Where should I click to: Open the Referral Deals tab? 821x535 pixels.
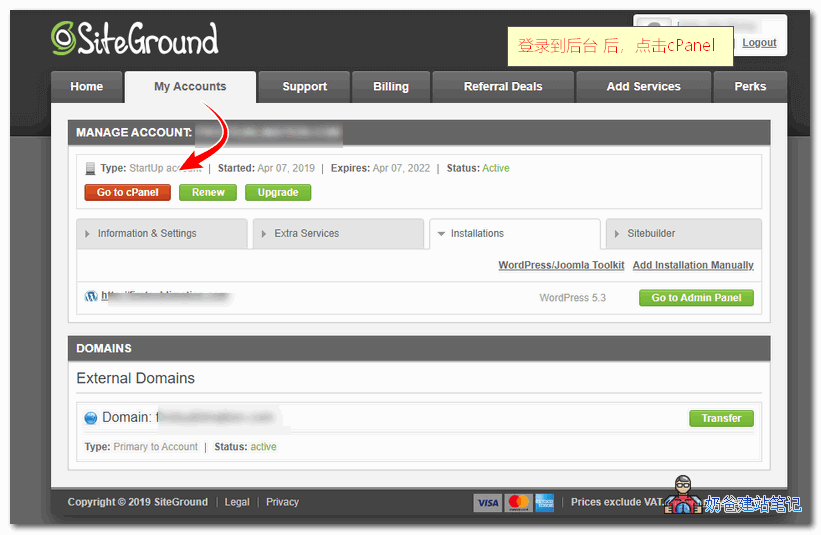[503, 87]
